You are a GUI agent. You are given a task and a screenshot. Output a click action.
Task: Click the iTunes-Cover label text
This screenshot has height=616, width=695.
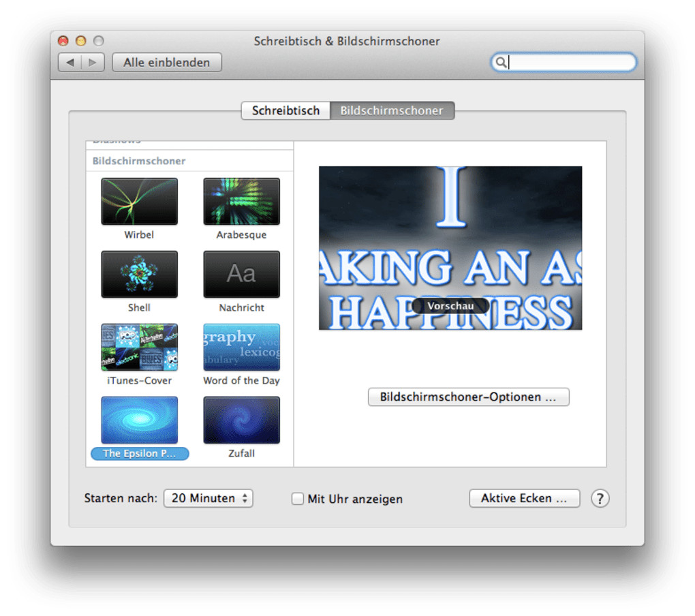(x=139, y=380)
